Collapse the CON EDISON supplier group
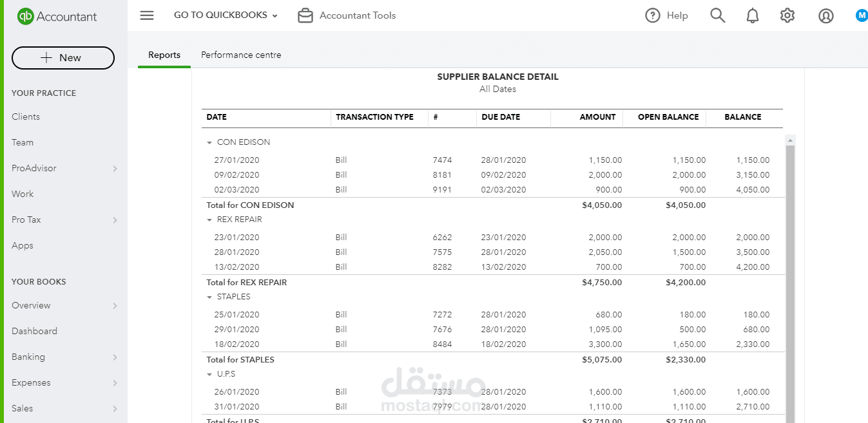868x423 pixels. click(209, 143)
